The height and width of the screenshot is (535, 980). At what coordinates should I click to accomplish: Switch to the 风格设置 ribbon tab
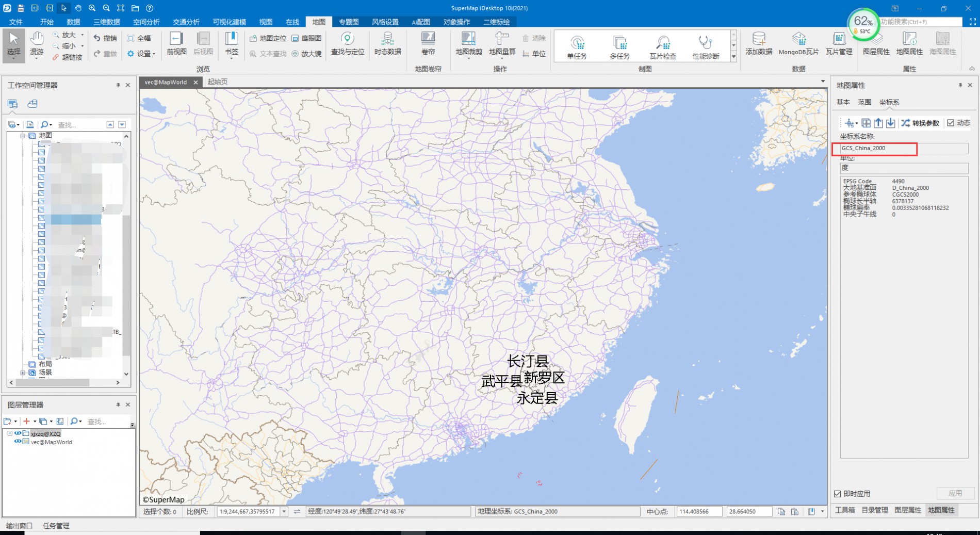(385, 22)
